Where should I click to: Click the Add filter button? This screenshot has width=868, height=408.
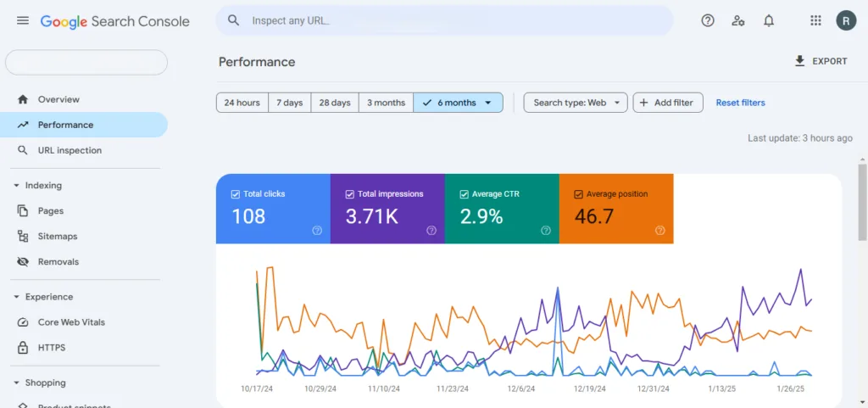(668, 103)
